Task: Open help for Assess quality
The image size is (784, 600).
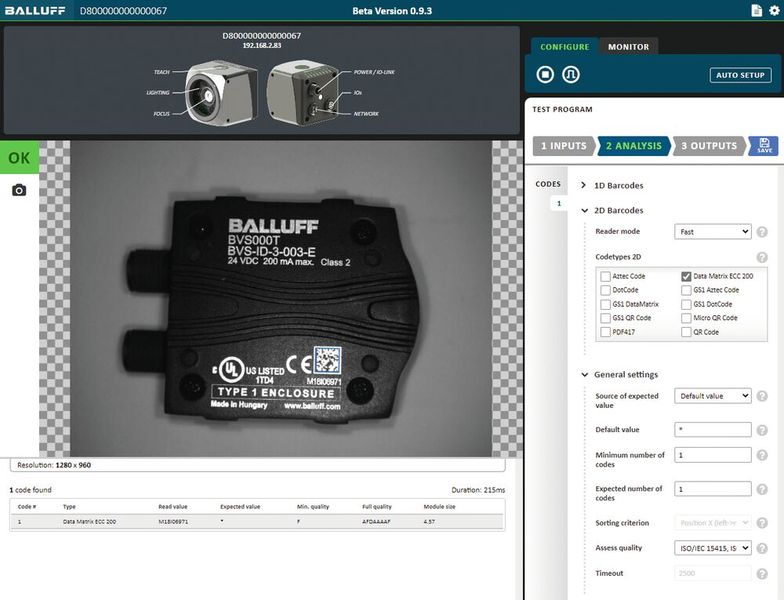Action: [x=762, y=548]
